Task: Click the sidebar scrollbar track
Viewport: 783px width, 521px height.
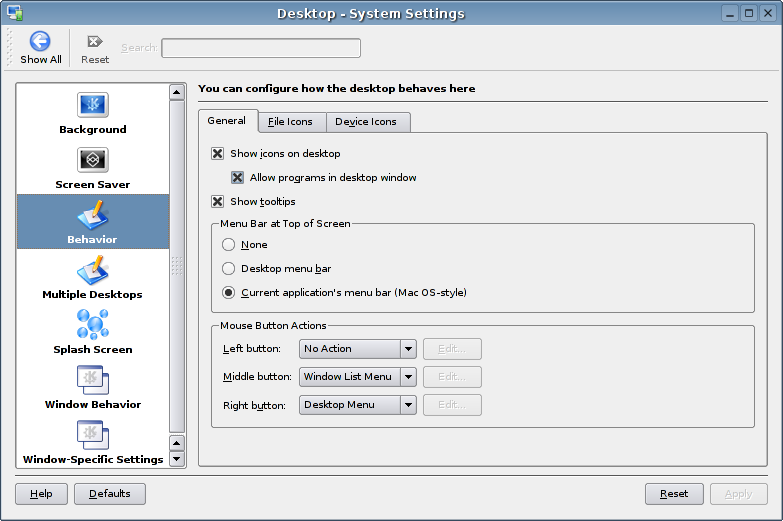Action: click(177, 267)
